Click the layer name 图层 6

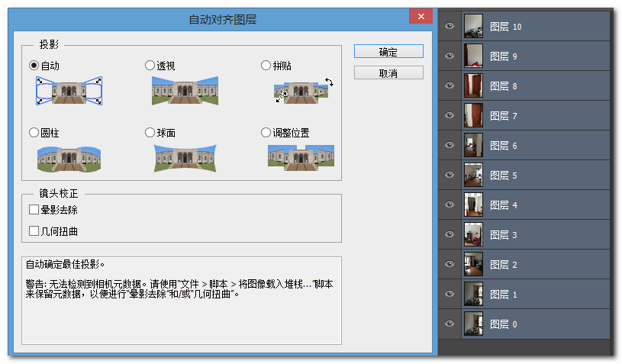click(504, 146)
